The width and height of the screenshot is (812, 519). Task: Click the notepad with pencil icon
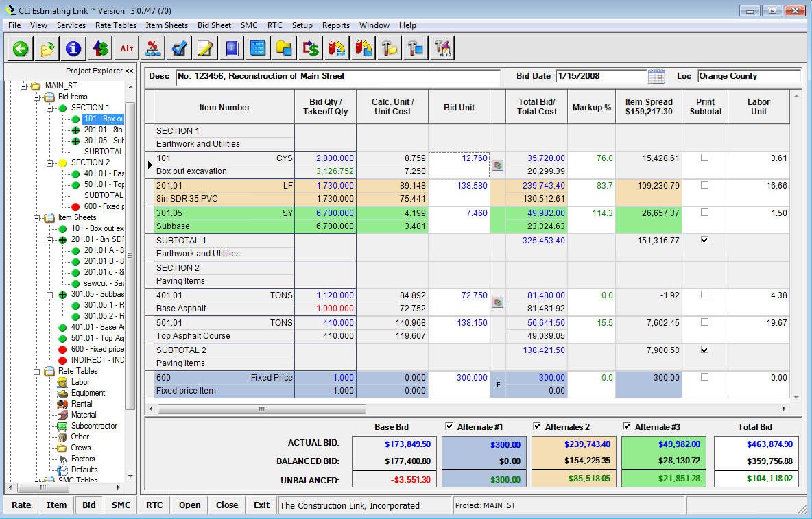tap(206, 49)
